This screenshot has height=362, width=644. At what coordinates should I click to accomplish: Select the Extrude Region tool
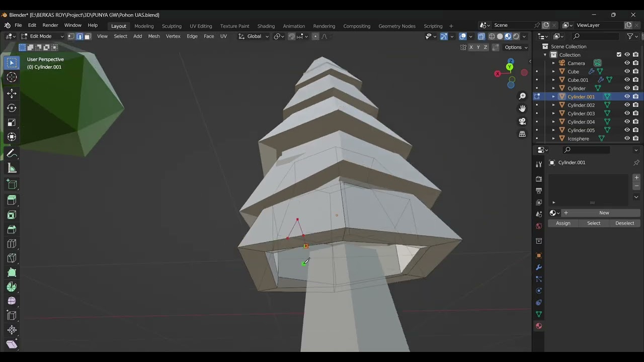(x=12, y=200)
